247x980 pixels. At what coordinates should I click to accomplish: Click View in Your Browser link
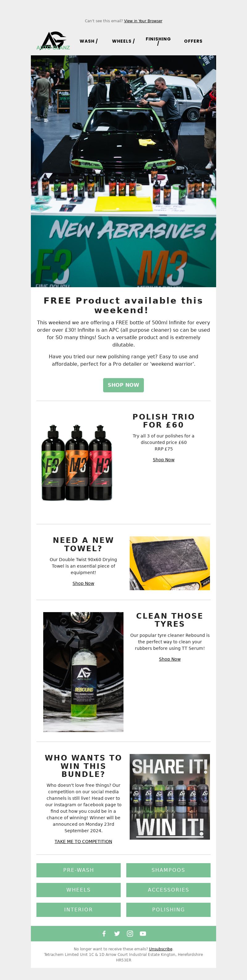coord(143,21)
